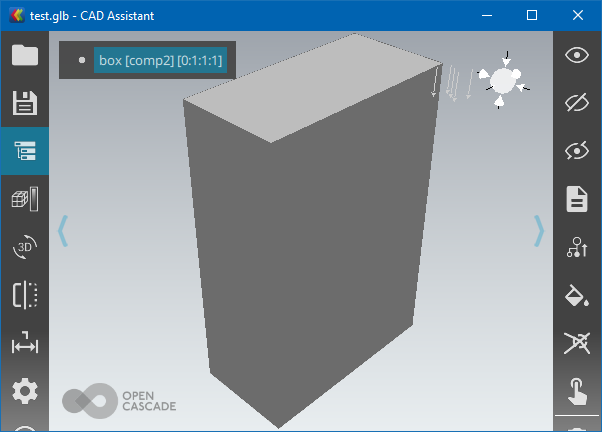Select the distance measurement tool
The height and width of the screenshot is (432, 602).
pyautogui.click(x=24, y=344)
